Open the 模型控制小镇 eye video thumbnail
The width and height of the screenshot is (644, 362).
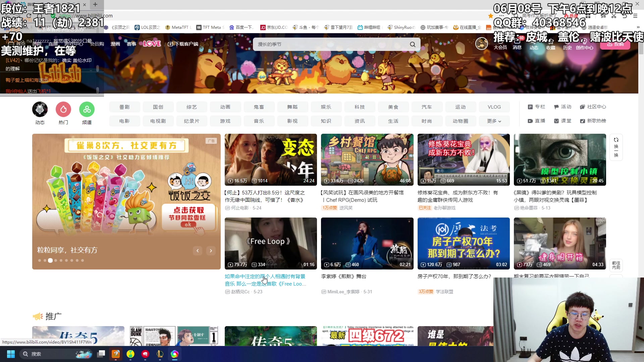tap(560, 160)
